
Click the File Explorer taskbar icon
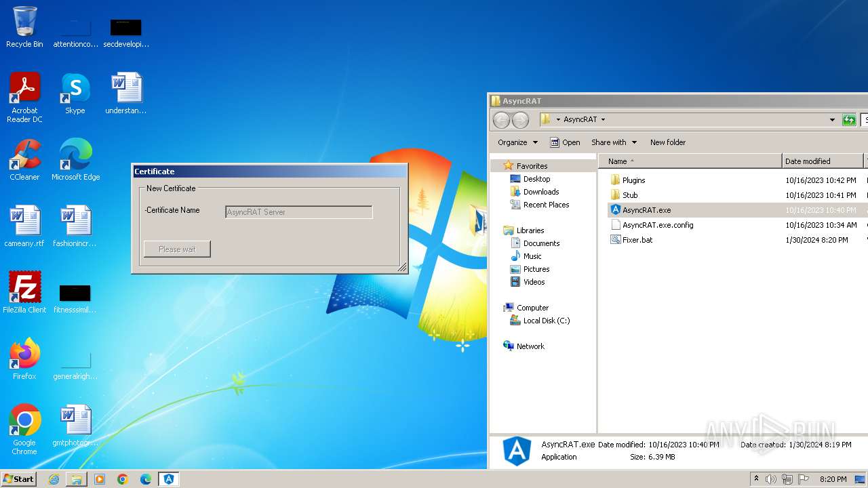[x=77, y=479]
